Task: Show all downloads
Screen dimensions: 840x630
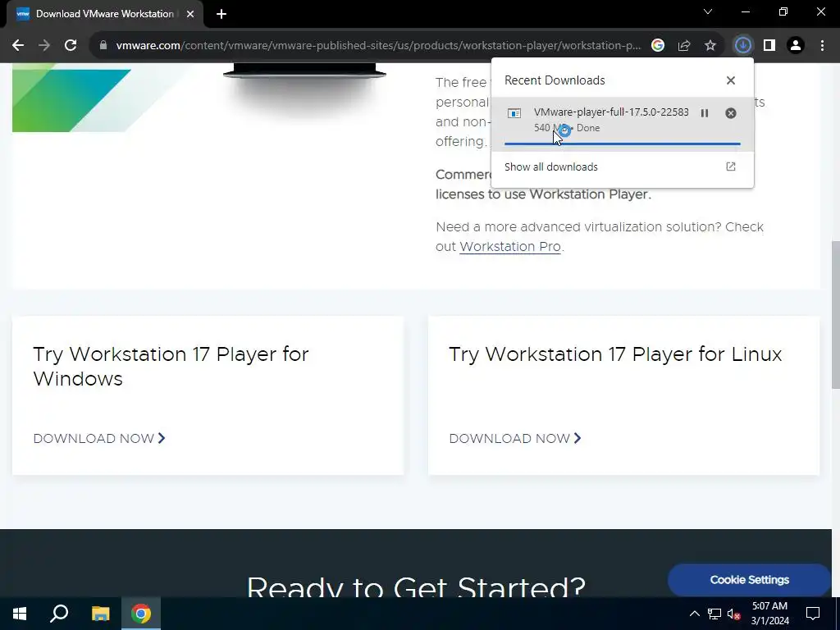Action: point(623,167)
